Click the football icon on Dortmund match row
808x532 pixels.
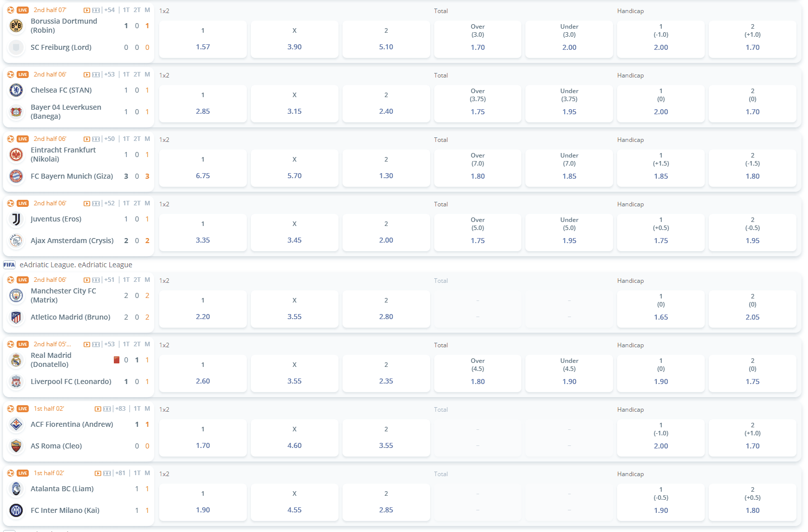[x=11, y=10]
